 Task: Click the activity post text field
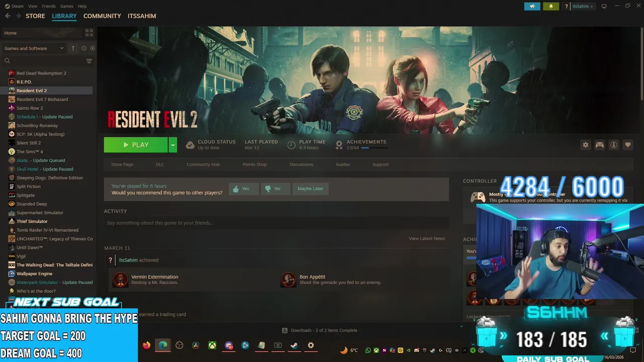click(276, 223)
